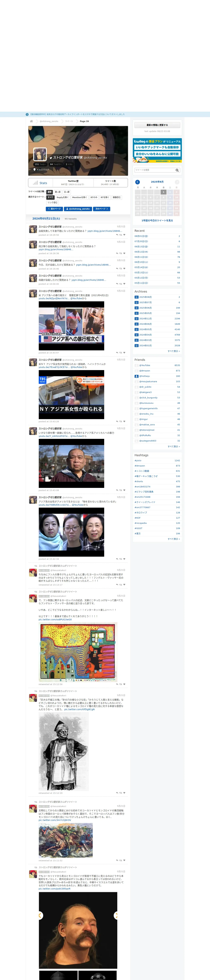Viewport: 210px width, 980px height.
Task: Expand Archives list via its すべて表示 link
Action: point(174,351)
